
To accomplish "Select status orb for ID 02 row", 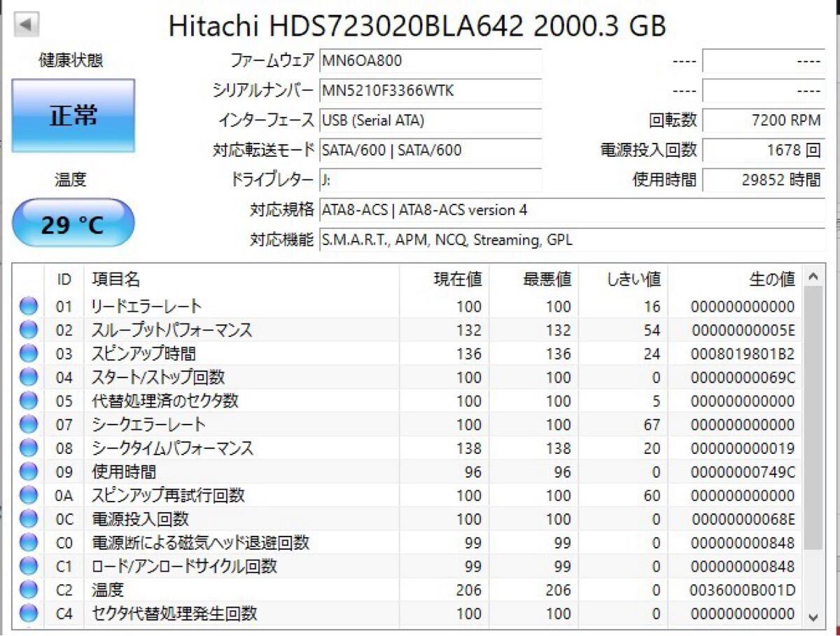I will pos(29,330).
